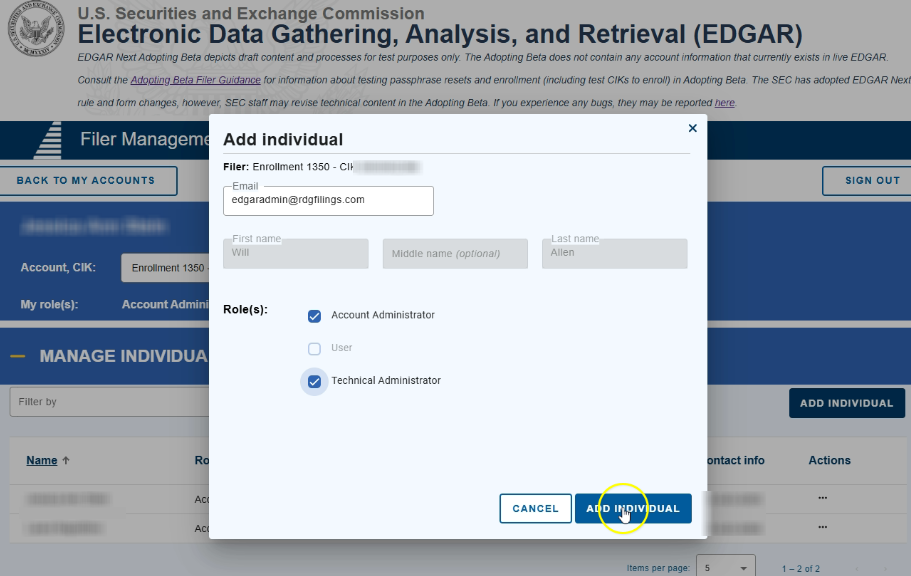Image resolution: width=911 pixels, height=576 pixels.
Task: Click the Filer Management building icon
Action: point(48,140)
